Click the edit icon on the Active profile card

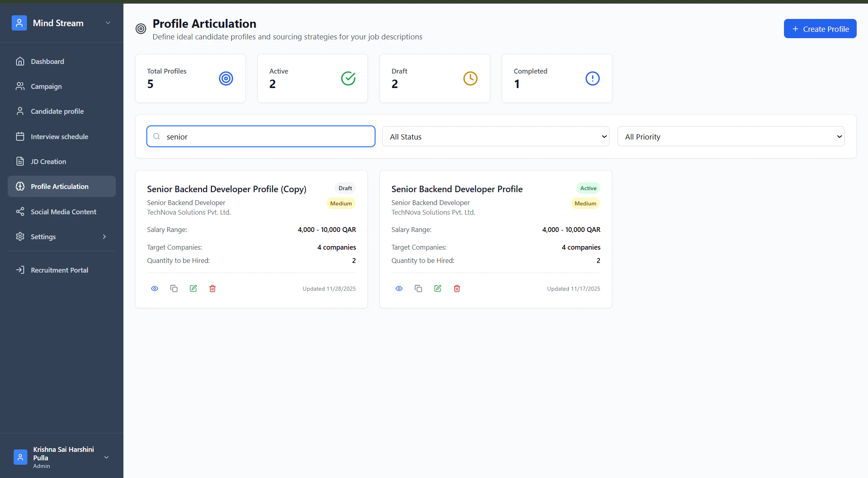[x=437, y=289]
